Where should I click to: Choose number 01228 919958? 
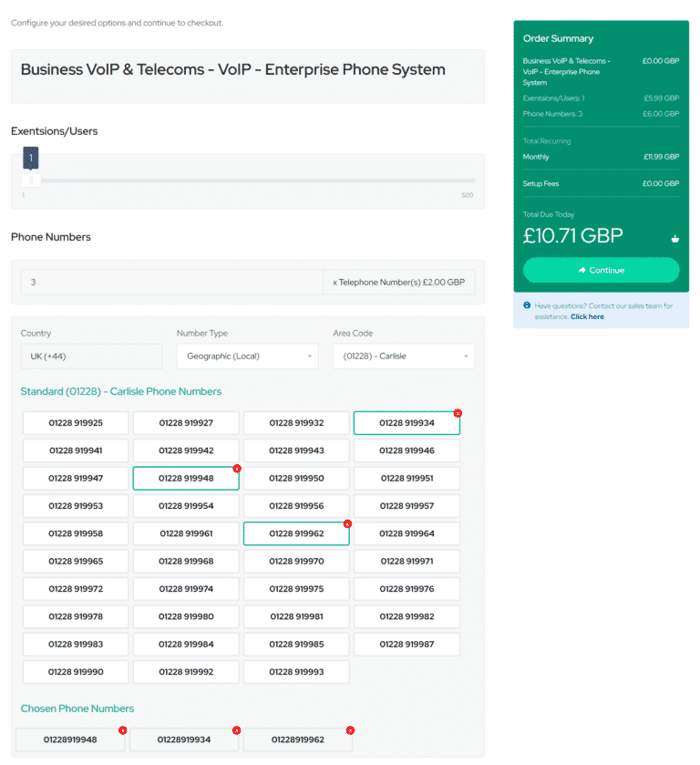pos(76,533)
